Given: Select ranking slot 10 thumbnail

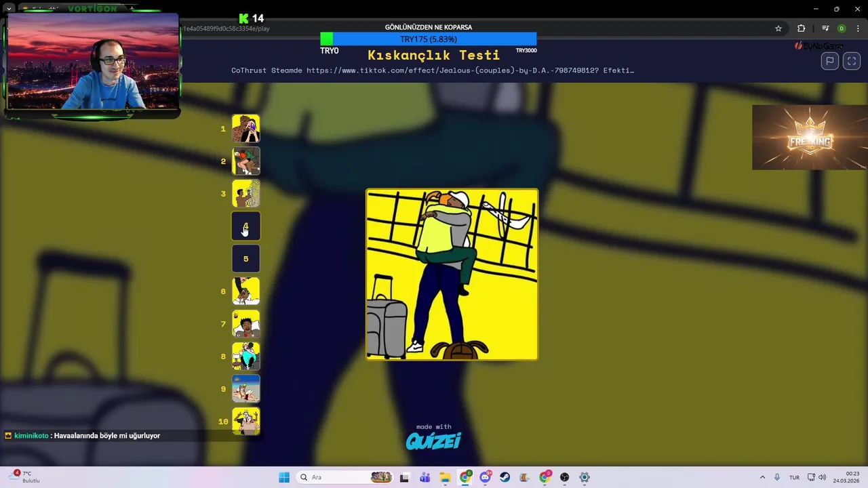Looking at the screenshot, I should click(x=246, y=422).
